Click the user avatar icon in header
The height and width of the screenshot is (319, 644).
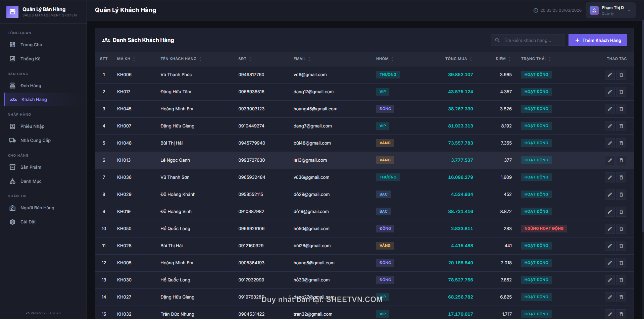point(594,10)
